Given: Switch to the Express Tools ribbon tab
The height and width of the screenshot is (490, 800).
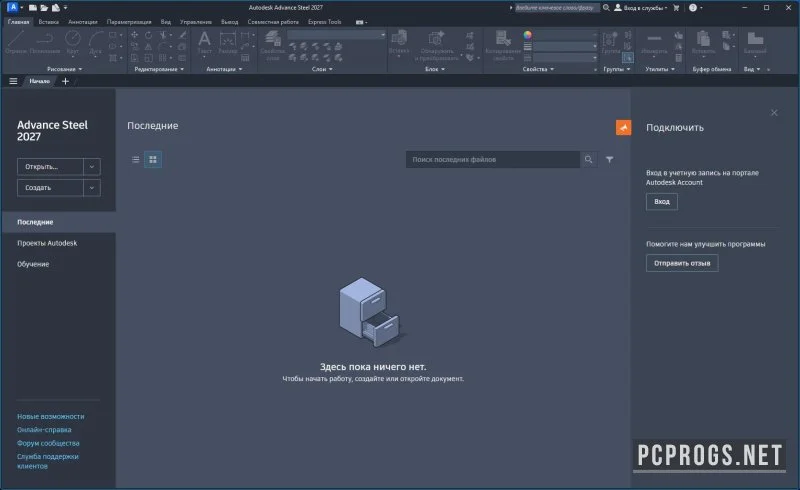Looking at the screenshot, I should pos(324,22).
